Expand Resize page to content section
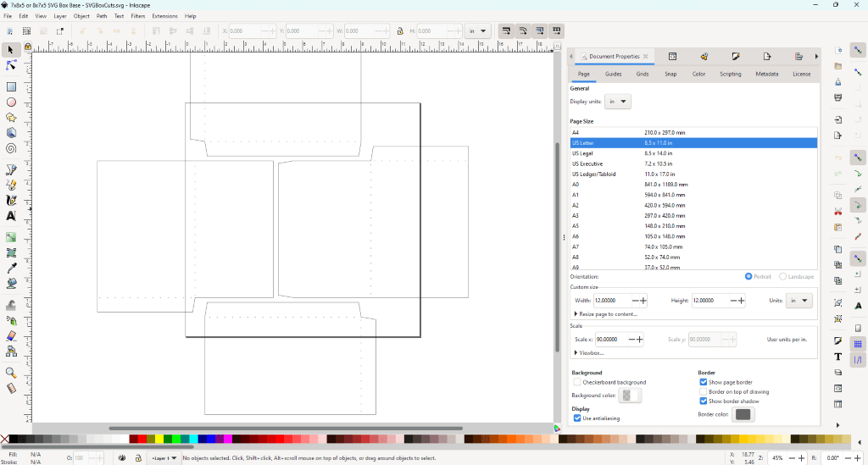The width and height of the screenshot is (868, 465). (x=606, y=314)
